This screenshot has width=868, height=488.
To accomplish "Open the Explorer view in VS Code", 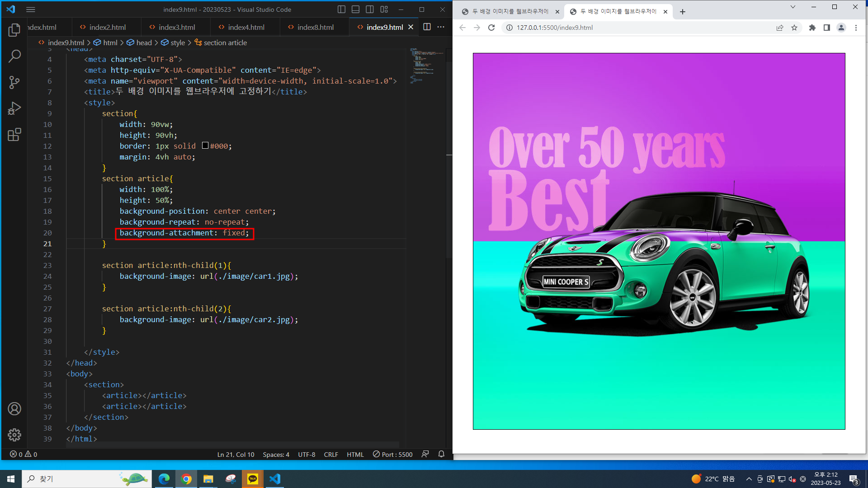I will pyautogui.click(x=14, y=30).
